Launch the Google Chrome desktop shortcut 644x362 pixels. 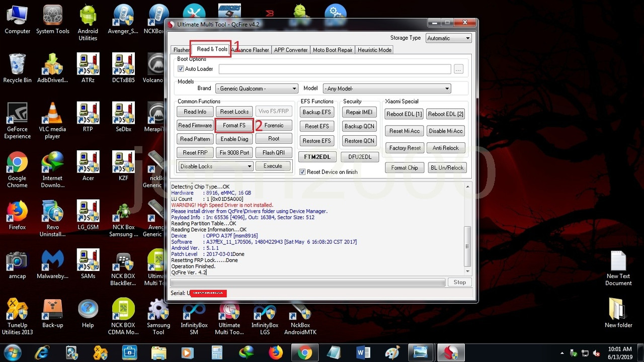point(17,170)
